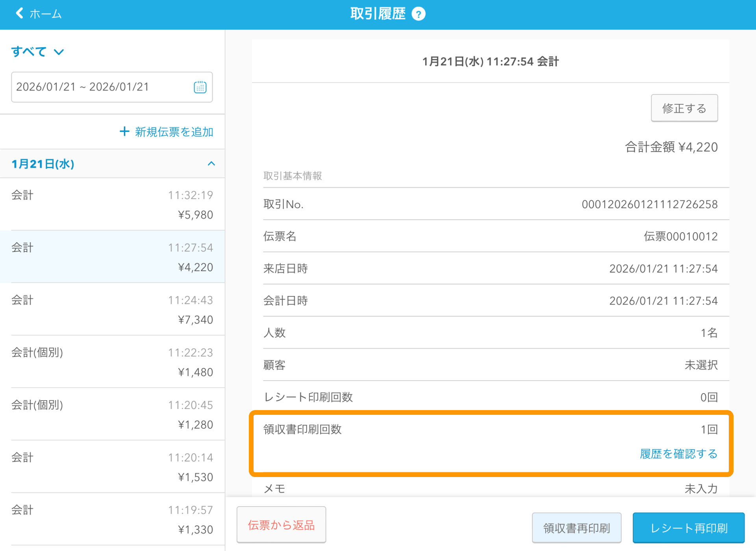This screenshot has height=551, width=756.
Task: Click the calendar icon to pick dates
Action: pyautogui.click(x=200, y=87)
